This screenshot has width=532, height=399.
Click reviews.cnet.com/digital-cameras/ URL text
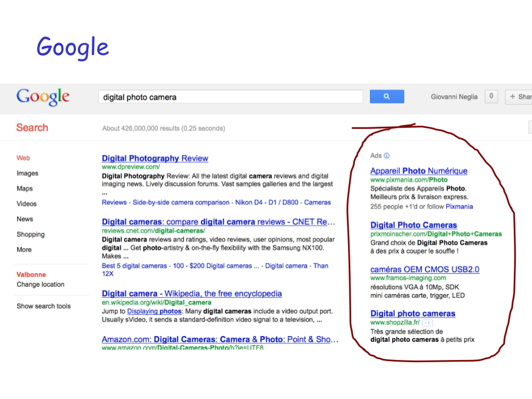tap(153, 231)
